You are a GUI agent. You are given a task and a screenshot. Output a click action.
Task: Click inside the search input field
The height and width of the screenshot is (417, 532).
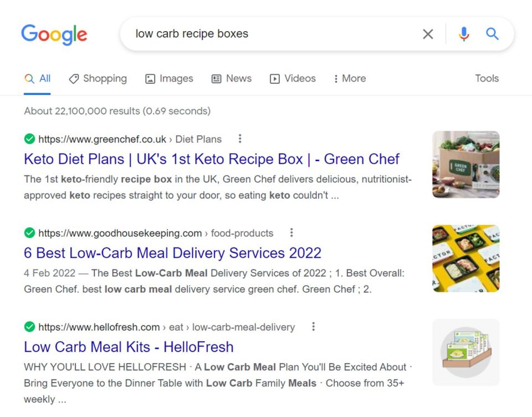click(249, 34)
